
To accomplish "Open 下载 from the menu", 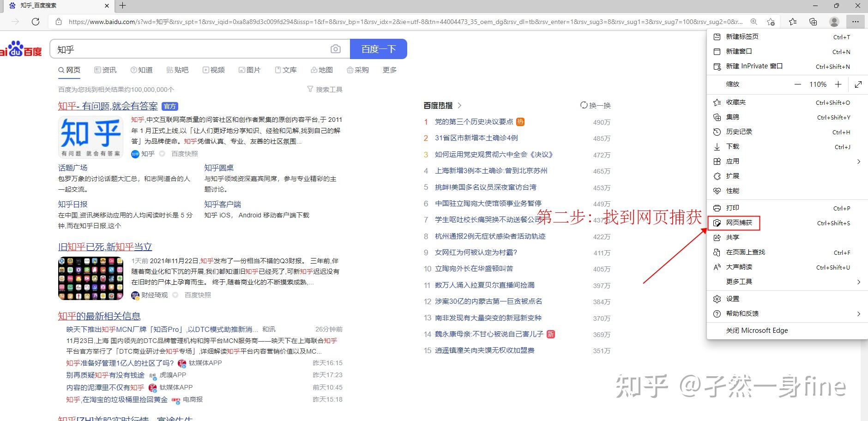I will point(787,146).
